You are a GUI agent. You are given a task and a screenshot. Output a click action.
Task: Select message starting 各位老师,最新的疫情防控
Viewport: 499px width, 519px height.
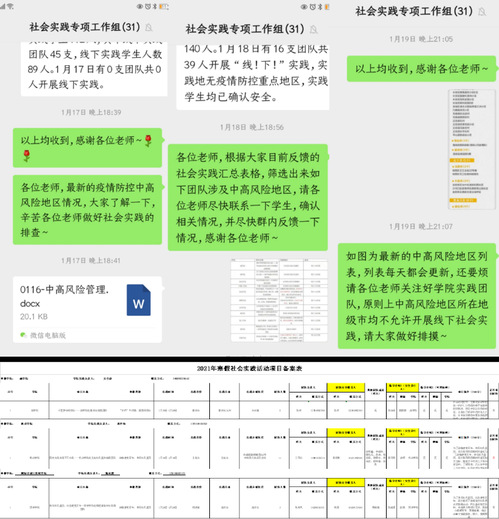pyautogui.click(x=87, y=210)
